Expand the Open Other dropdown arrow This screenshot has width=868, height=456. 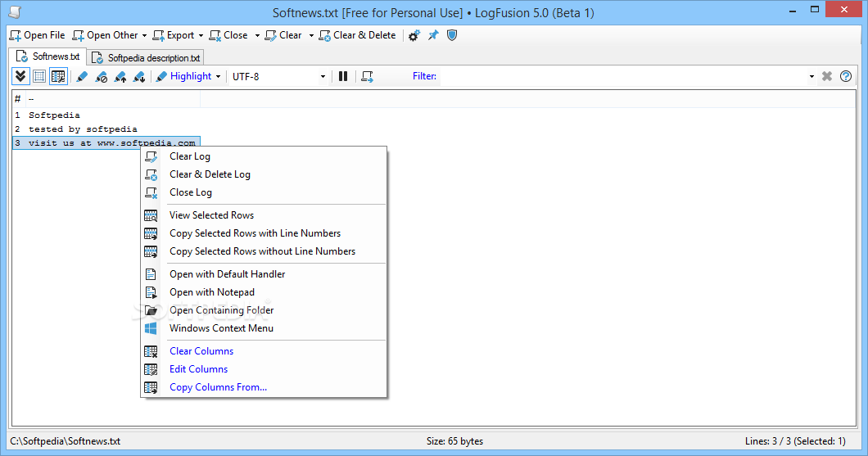tap(144, 35)
